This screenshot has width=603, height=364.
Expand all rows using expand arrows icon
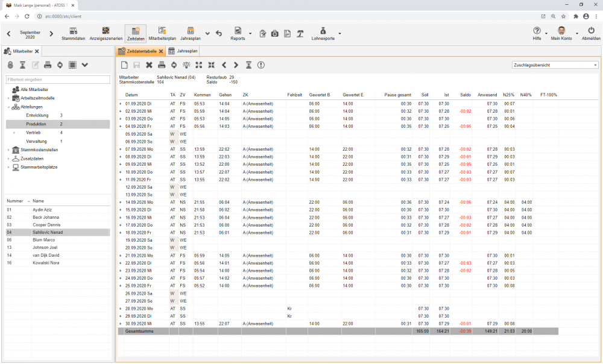pyautogui.click(x=199, y=65)
